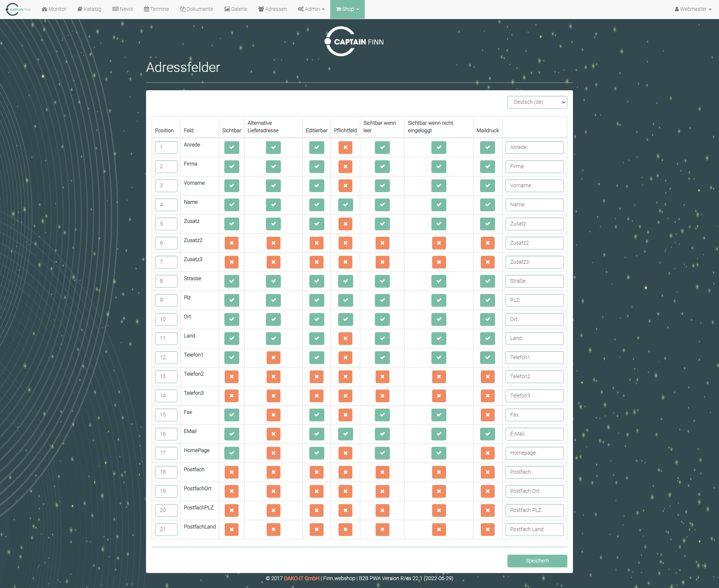
Task: Click the Captain Finn logo in navbar
Action: pos(18,9)
